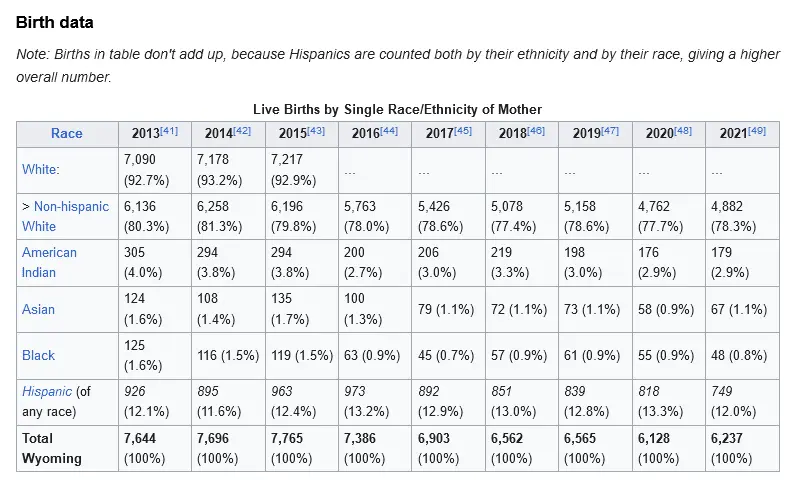The width and height of the screenshot is (791, 481).
Task: Click the Asian row link
Action: pos(38,309)
